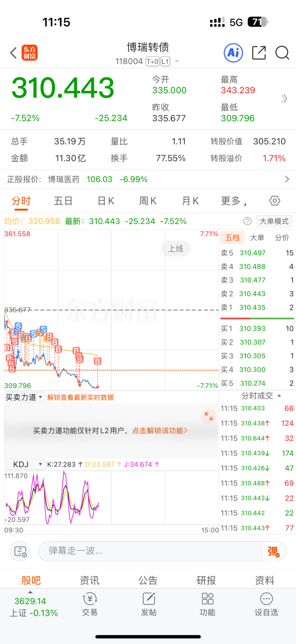Viewport: 296px width, 644px height.
Task: Tap 卖5 310.497 order row
Action: point(257,253)
